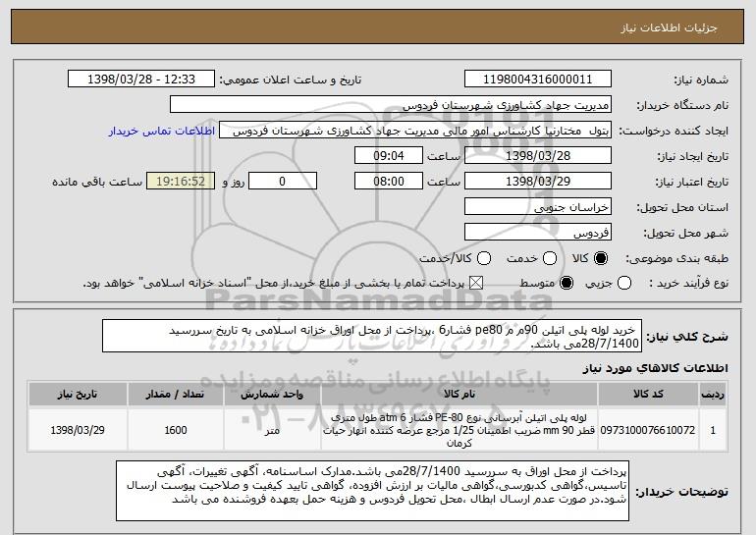Click the request creator name field
Image resolution: width=756 pixels, height=535 pixels.
415,131
